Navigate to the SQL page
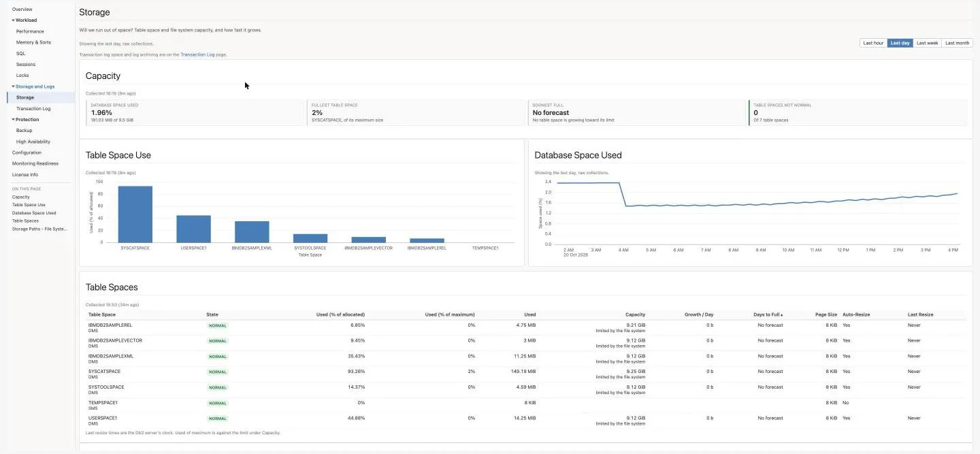This screenshot has height=454, width=980. 20,53
